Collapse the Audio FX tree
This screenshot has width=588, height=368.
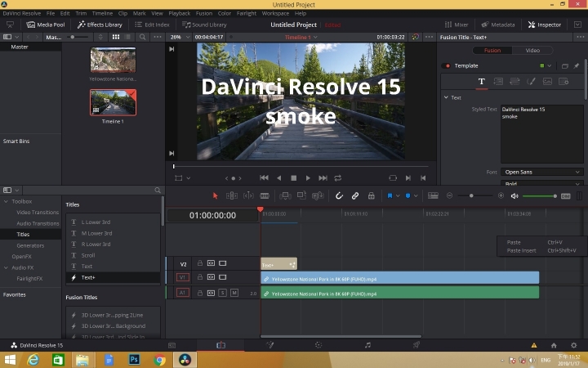(x=6, y=267)
